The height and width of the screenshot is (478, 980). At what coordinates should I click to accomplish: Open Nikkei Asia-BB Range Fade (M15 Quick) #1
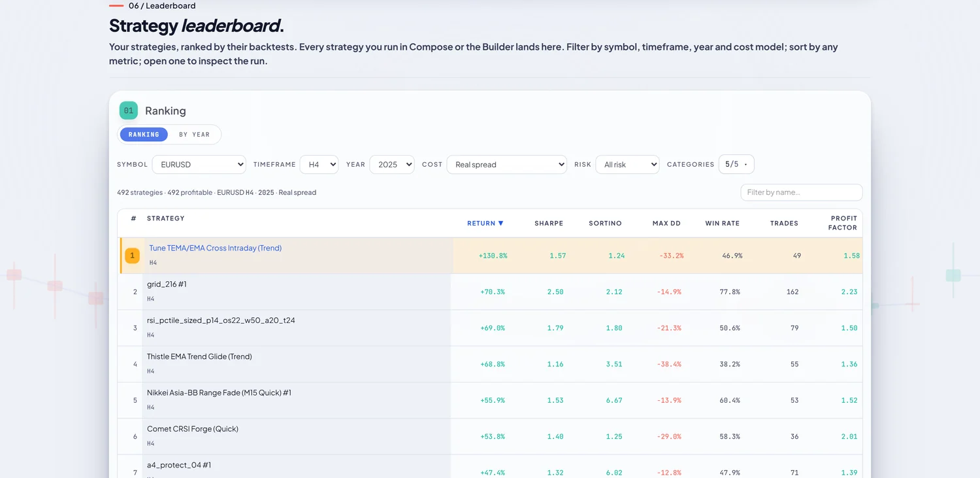click(219, 392)
